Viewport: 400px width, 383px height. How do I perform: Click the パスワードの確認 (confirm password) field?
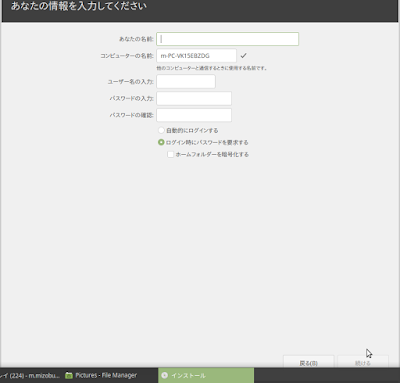tap(194, 115)
